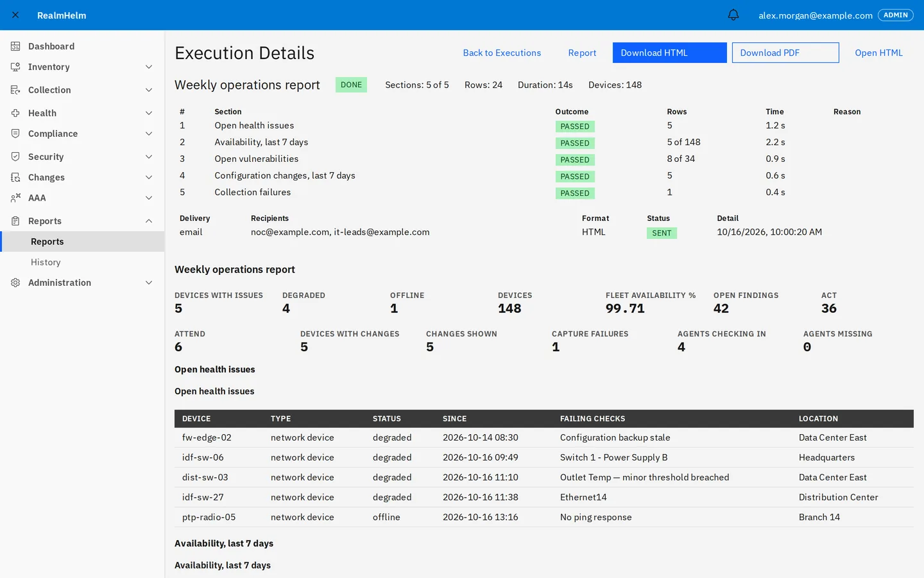924x578 pixels.
Task: Click the Administration gear icon
Action: pyautogui.click(x=15, y=283)
